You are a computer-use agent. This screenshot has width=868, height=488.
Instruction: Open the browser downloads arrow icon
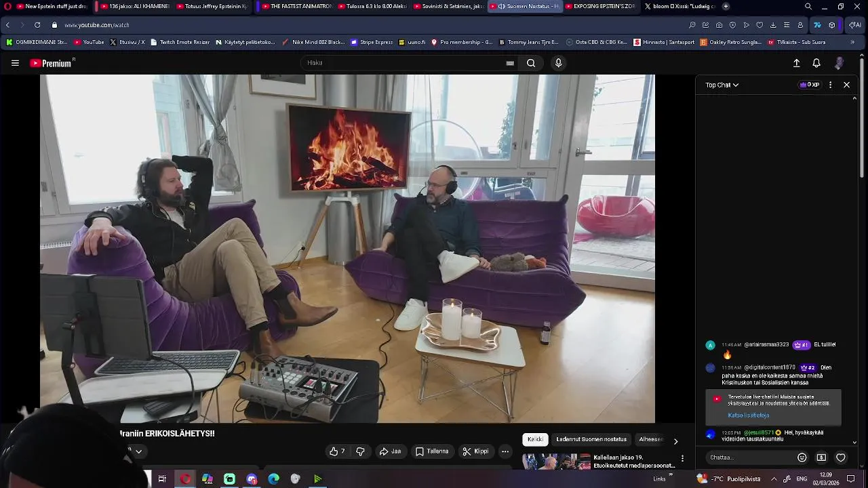(x=773, y=25)
